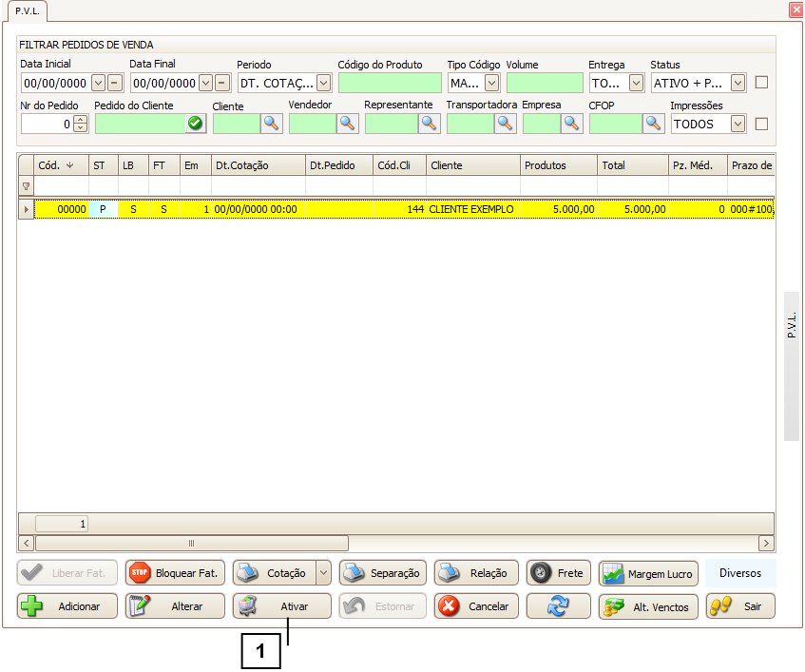Click the Frete button

(x=559, y=573)
